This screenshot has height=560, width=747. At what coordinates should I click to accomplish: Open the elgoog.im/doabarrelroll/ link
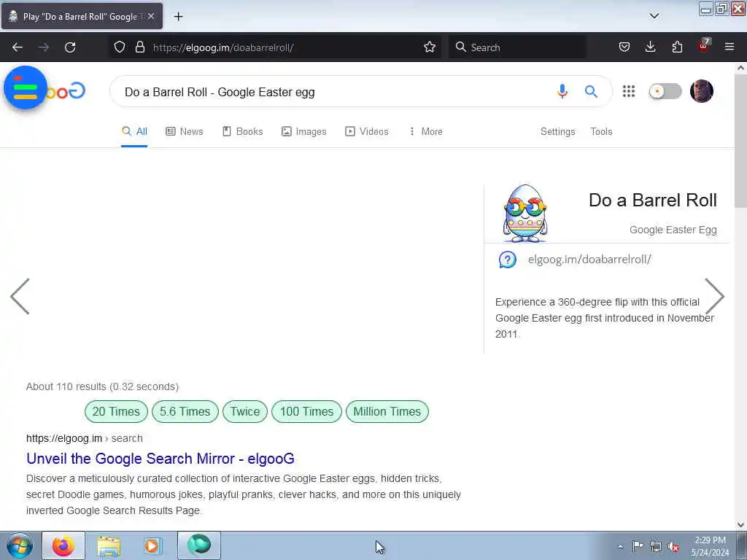pos(589,260)
